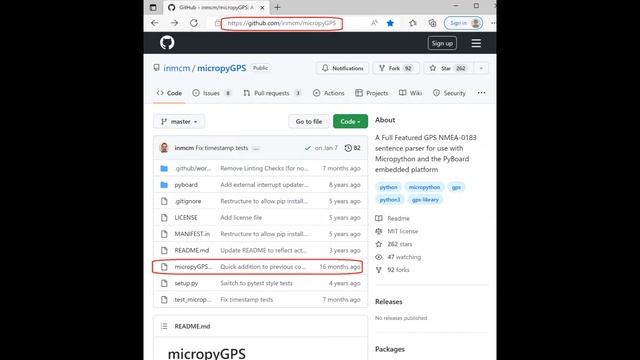
Task: Click the LICENSE file icon
Action: [x=164, y=218]
